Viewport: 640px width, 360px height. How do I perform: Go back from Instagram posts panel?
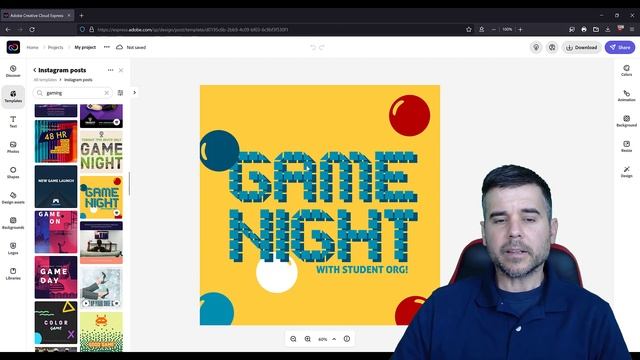35,70
